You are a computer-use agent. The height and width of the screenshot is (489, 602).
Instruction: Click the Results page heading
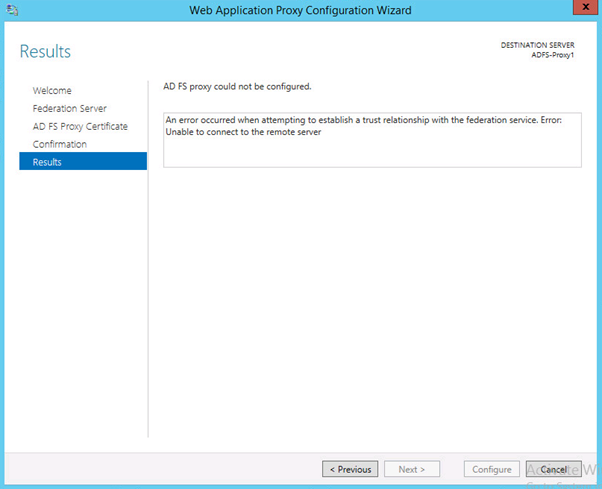45,51
